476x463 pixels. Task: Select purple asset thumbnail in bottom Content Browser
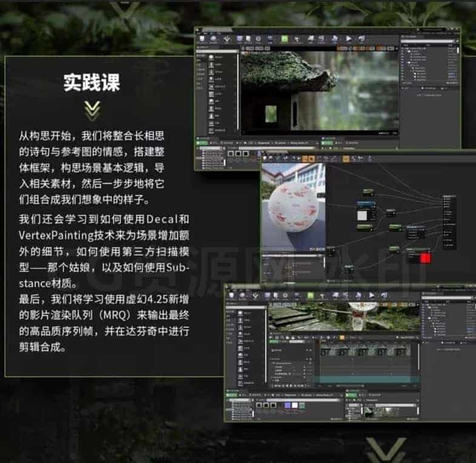click(x=287, y=405)
